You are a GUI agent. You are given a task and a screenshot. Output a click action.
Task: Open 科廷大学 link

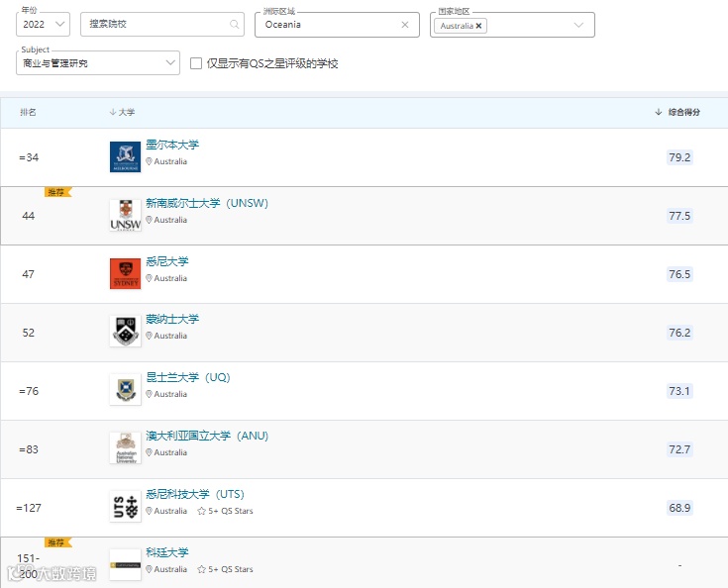[x=167, y=552]
